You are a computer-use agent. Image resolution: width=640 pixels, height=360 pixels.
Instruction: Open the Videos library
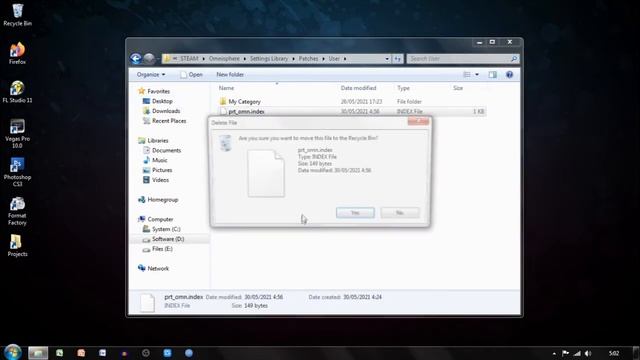click(x=160, y=180)
